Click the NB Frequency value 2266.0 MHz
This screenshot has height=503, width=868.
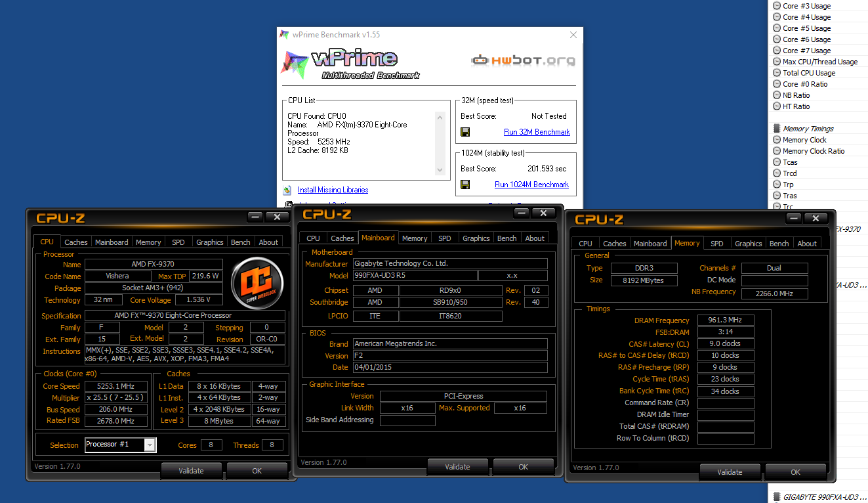(x=775, y=294)
